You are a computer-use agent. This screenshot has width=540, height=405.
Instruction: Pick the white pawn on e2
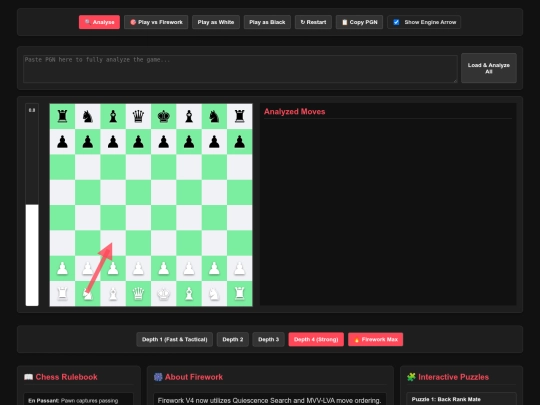(164, 268)
